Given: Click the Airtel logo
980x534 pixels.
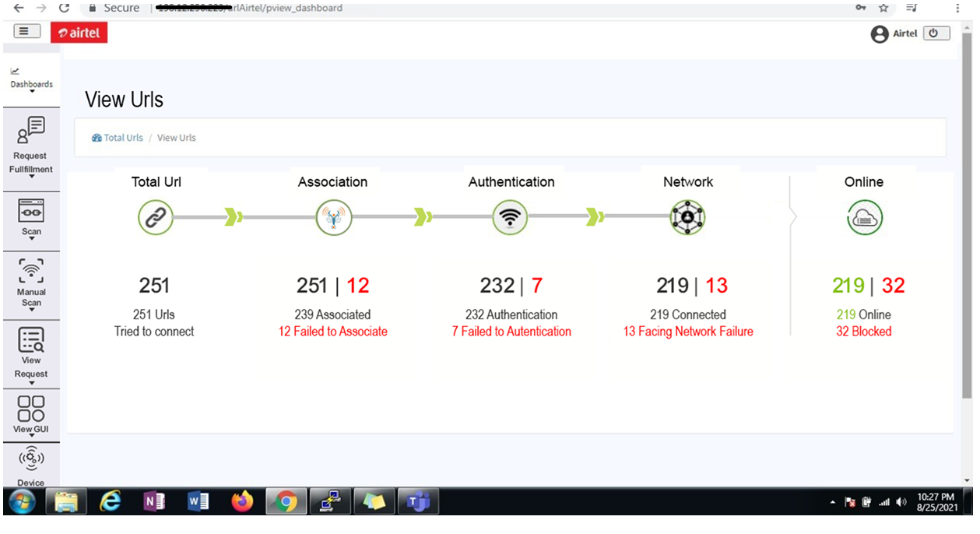Looking at the screenshot, I should pos(79,33).
